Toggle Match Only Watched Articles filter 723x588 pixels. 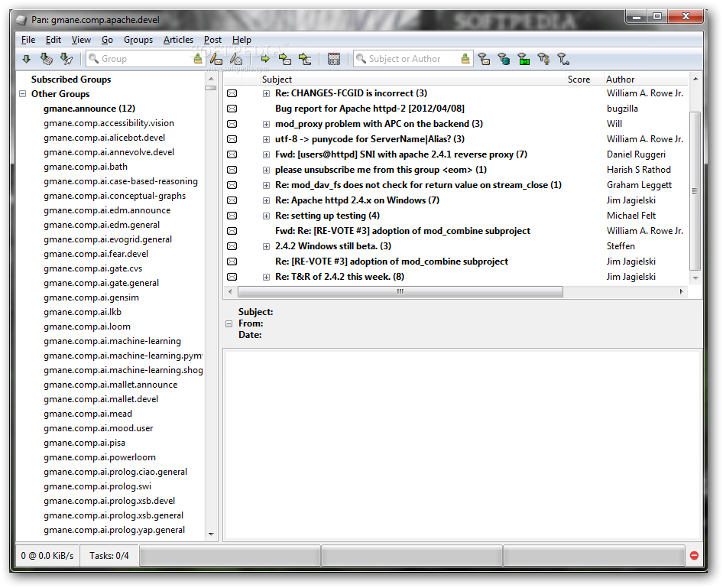pos(563,59)
